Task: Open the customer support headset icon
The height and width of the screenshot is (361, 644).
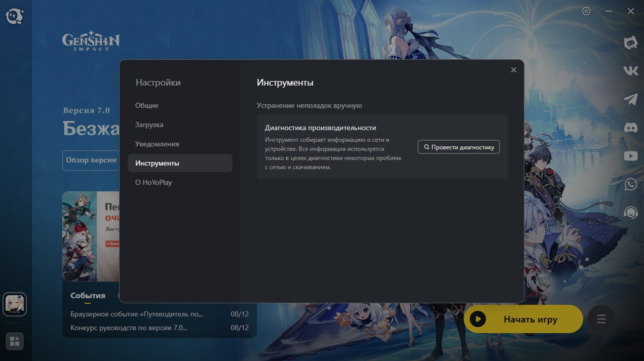Action: [x=631, y=212]
